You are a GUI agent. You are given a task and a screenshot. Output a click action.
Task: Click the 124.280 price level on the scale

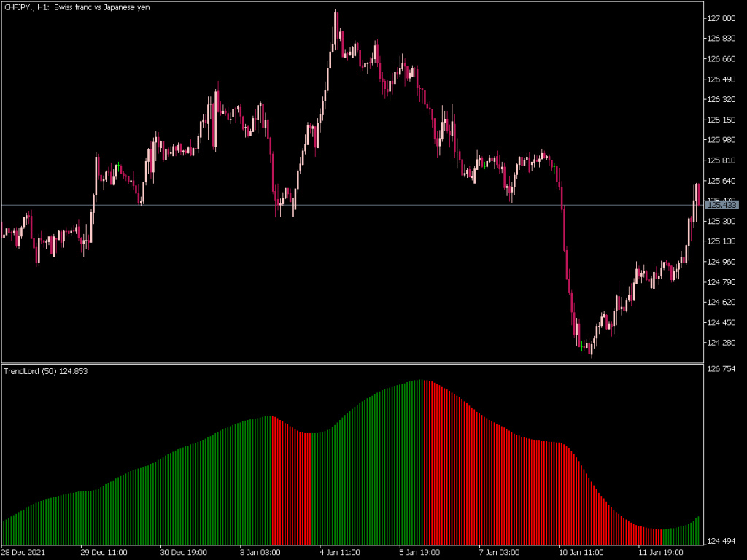[x=723, y=343]
